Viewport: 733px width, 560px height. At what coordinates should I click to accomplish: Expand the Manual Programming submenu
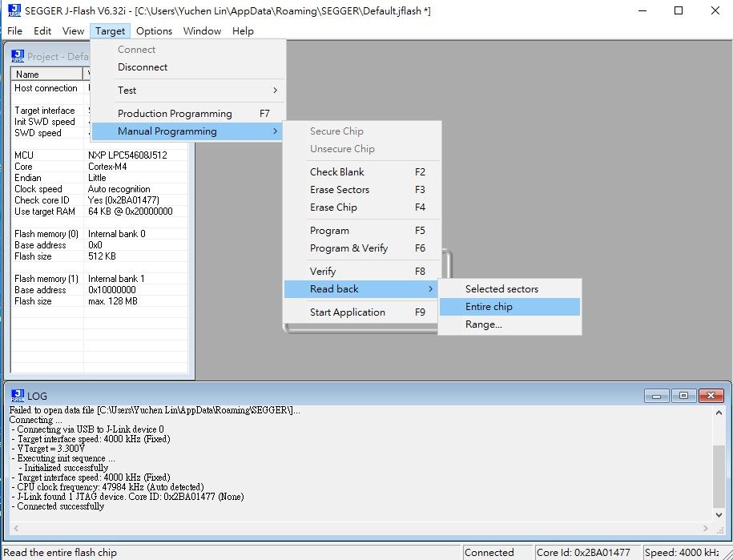click(x=188, y=131)
